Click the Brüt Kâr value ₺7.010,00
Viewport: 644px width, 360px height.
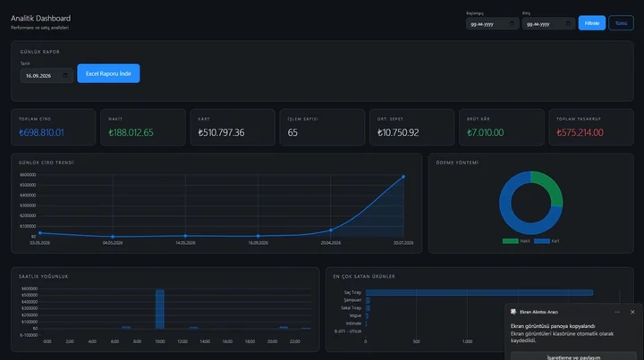485,132
